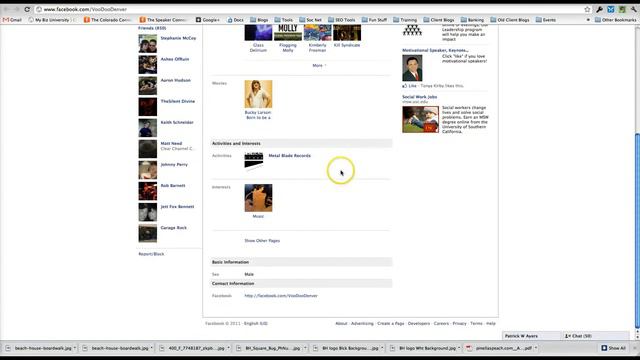Screen dimensions: 640x360
Task: Open the Bucky Larson movie thumbnail
Action: (258, 94)
